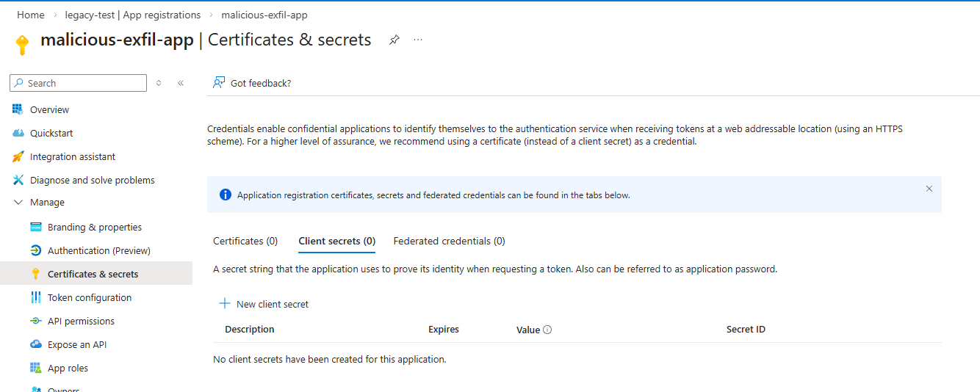Viewport: 980px width, 392px height.
Task: Click the Secret ID column header
Action: (746, 330)
